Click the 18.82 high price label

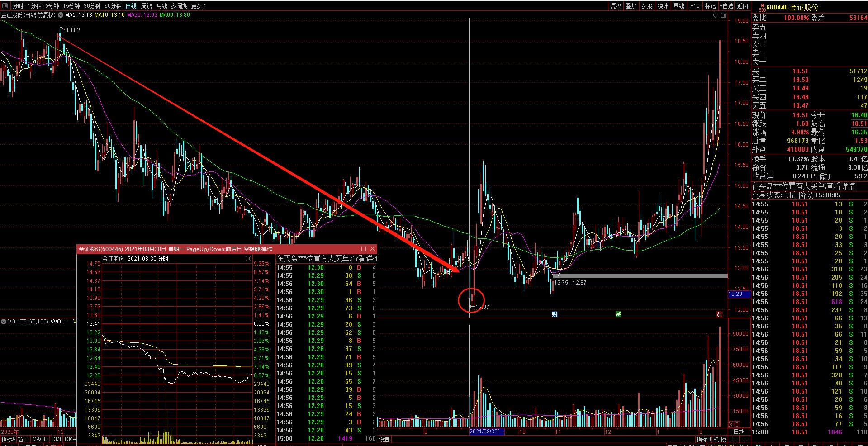[x=73, y=30]
